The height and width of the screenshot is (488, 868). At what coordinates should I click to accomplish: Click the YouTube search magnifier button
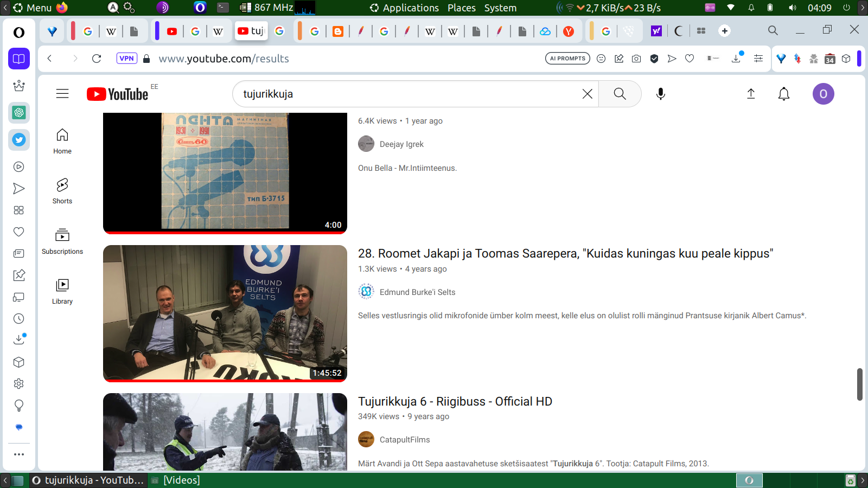(x=620, y=94)
